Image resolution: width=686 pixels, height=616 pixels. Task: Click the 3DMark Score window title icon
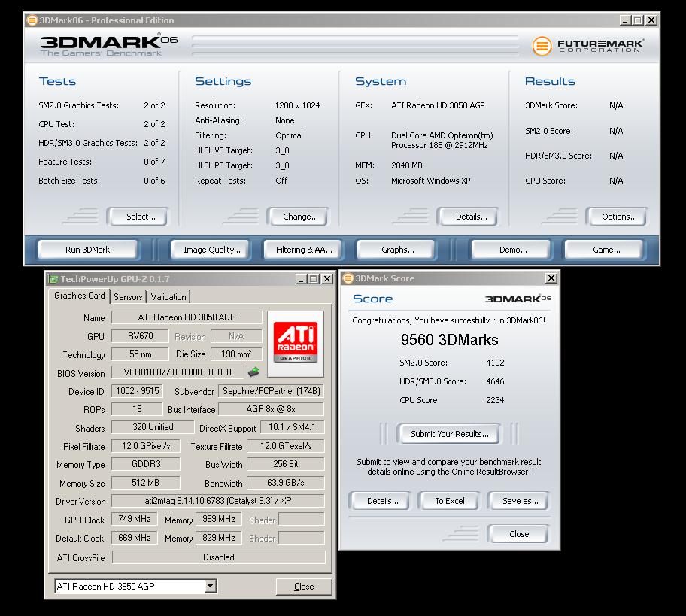click(348, 278)
